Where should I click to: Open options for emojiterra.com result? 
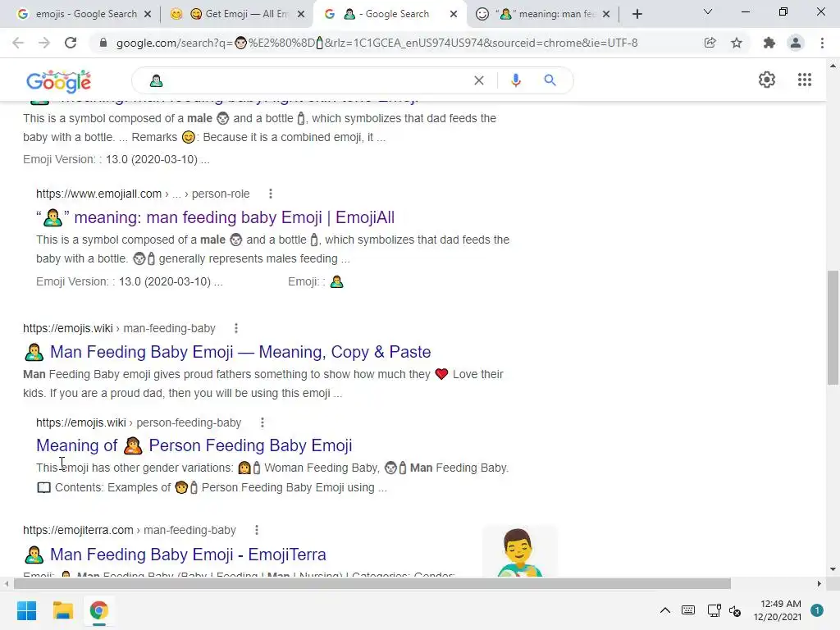point(257,530)
